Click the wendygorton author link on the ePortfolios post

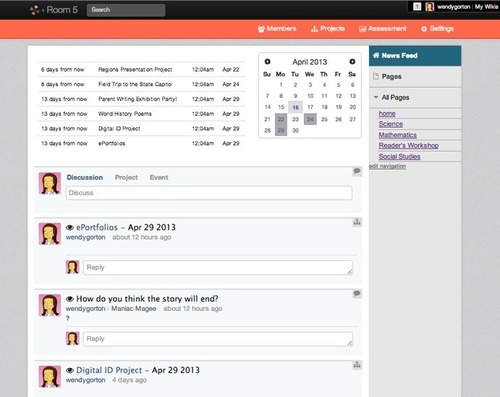pos(85,237)
